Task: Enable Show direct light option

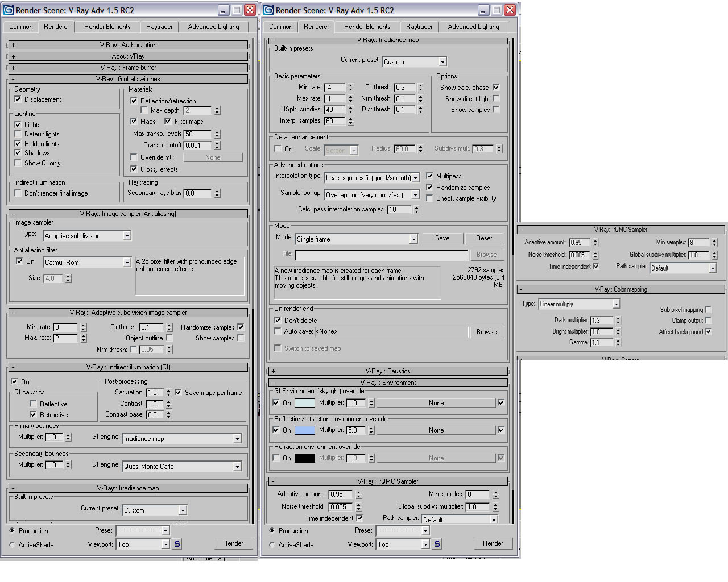Action: coord(496,99)
